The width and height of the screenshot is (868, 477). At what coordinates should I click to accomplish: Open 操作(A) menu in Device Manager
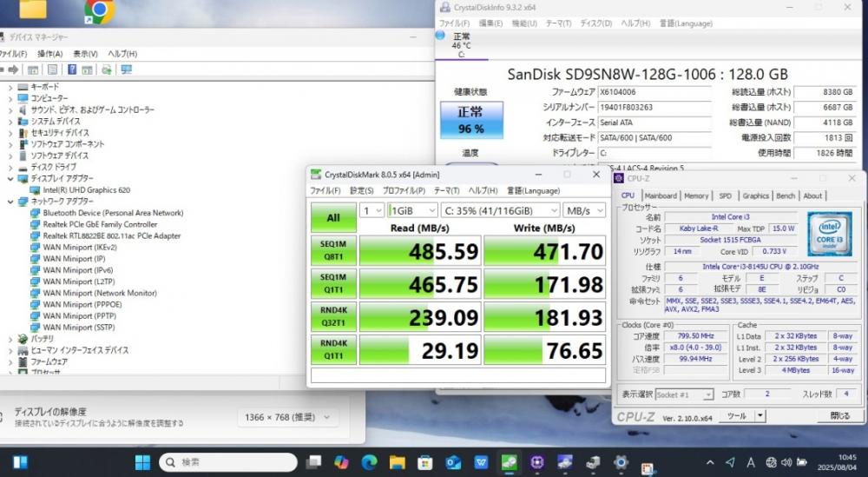tap(49, 54)
